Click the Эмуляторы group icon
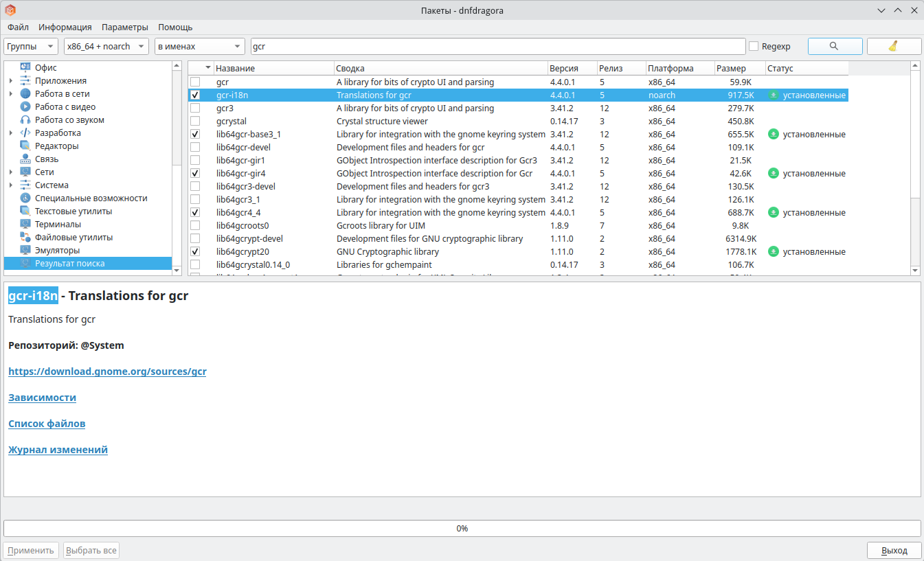Viewport: 924px width, 561px height. (25, 251)
